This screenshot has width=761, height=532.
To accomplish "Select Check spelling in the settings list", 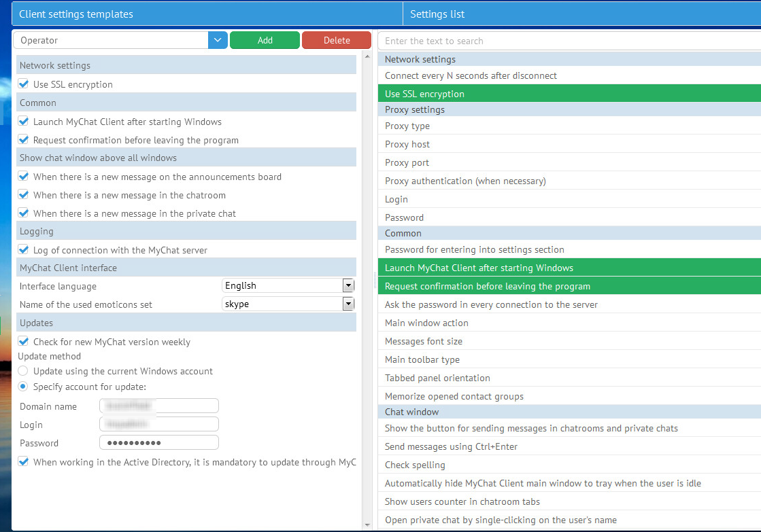I will [x=415, y=465].
